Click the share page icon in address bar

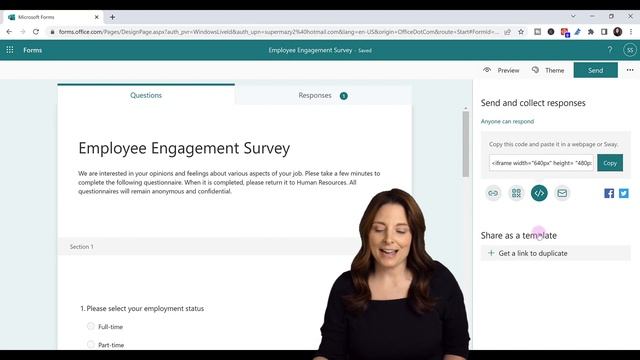coord(507,31)
